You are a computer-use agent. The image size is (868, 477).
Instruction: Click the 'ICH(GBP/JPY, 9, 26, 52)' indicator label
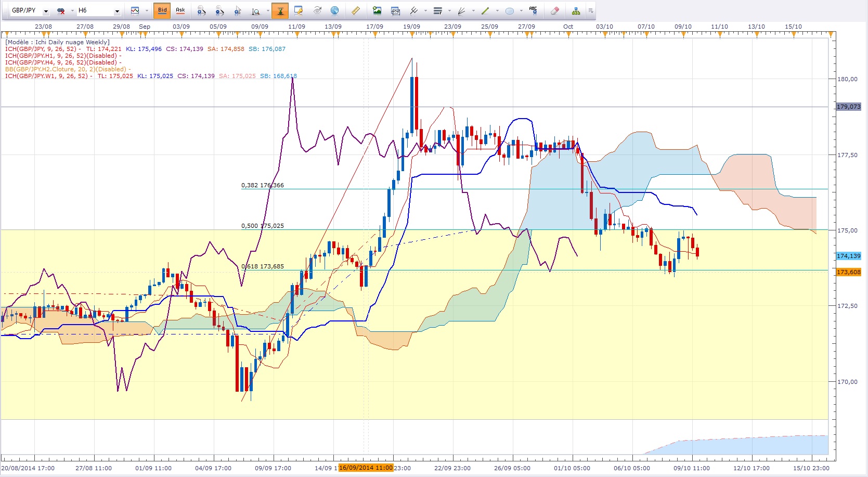(41, 49)
